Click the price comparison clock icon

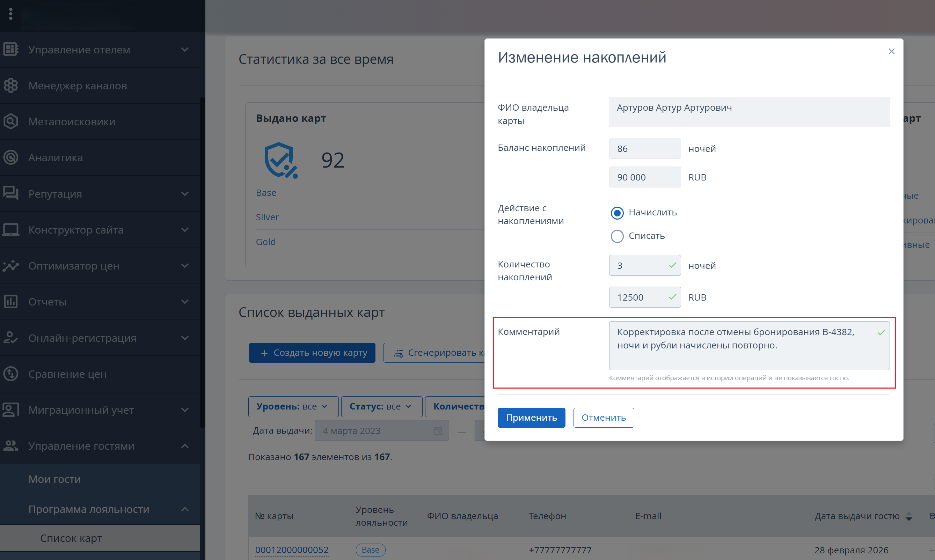(10, 374)
